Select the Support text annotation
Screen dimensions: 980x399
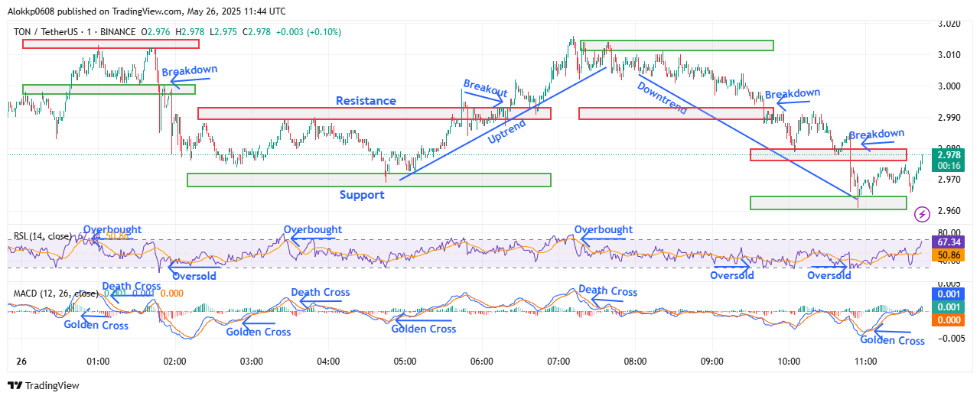(362, 195)
